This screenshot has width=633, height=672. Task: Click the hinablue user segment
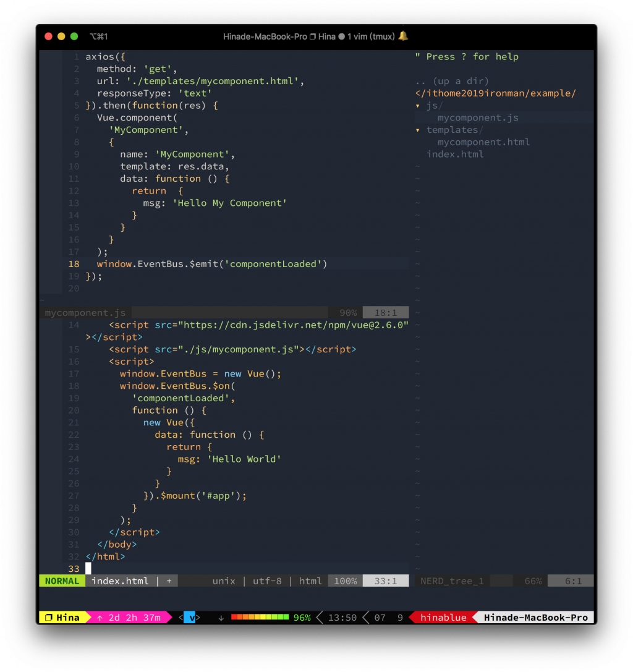point(443,618)
